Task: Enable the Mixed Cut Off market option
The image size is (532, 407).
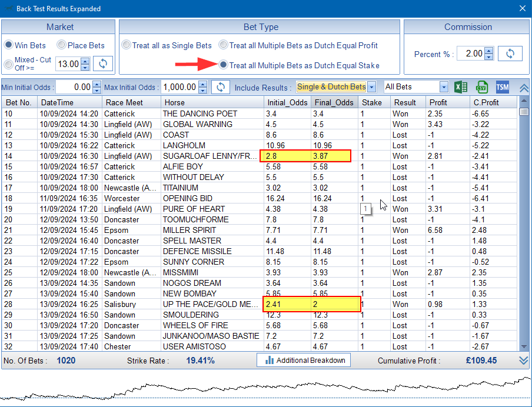Action: click(8, 64)
